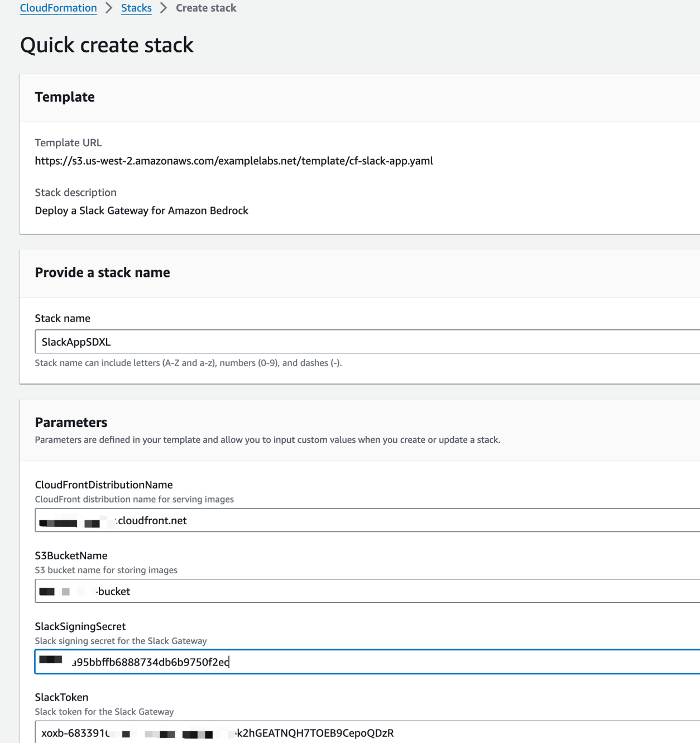Click the Quick create stack heading
This screenshot has width=700, height=743.
click(x=107, y=45)
